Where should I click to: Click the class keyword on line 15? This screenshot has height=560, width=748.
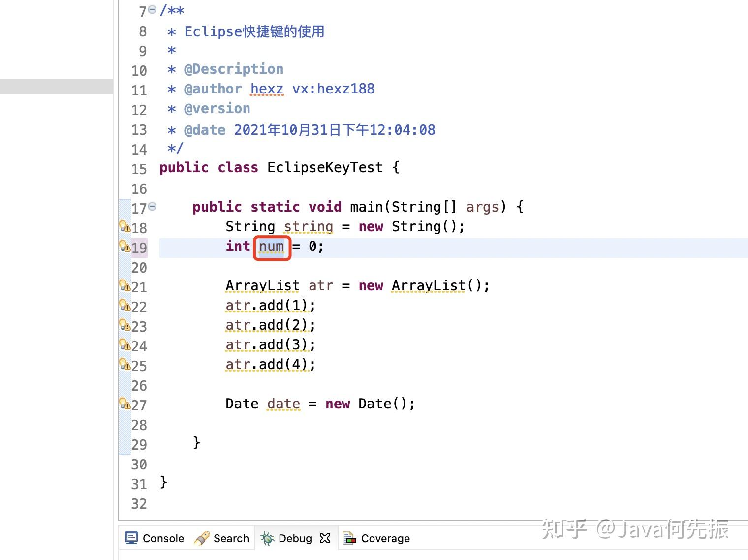238,168
